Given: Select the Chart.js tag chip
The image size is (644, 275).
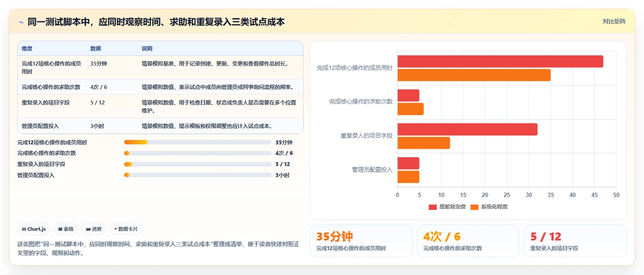Looking at the screenshot, I should coord(34,229).
